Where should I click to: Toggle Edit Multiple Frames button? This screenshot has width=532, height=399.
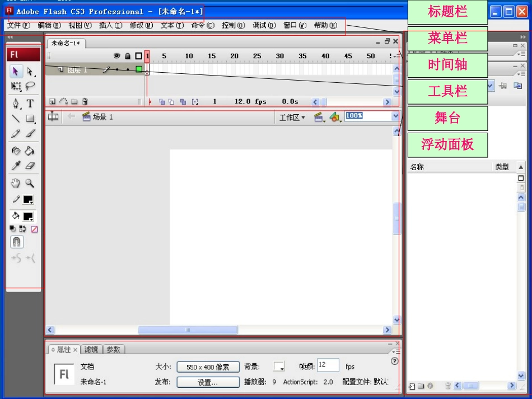(183, 102)
